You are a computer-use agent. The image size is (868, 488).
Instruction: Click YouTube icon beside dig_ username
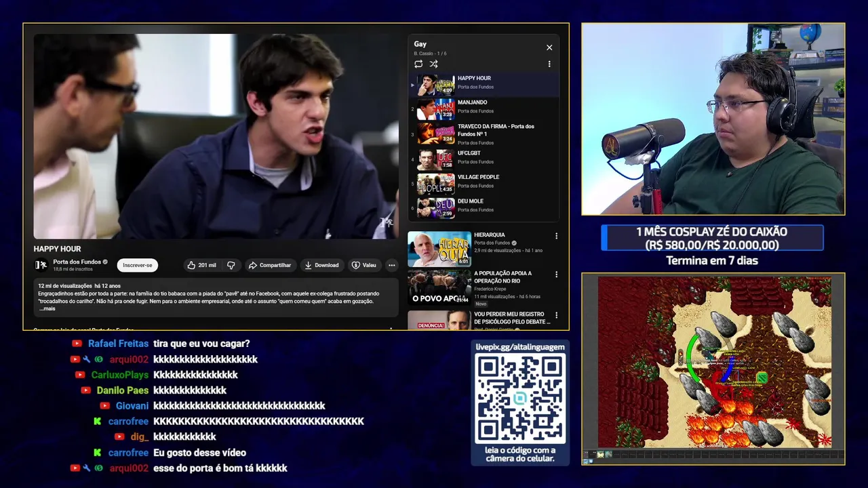pos(119,437)
